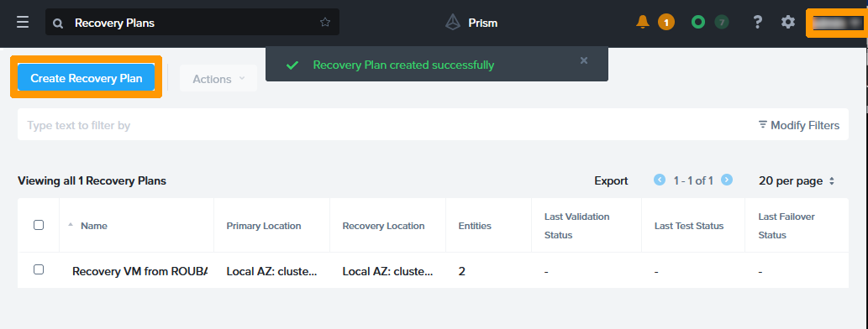Open the help question mark menu

pyautogui.click(x=758, y=22)
